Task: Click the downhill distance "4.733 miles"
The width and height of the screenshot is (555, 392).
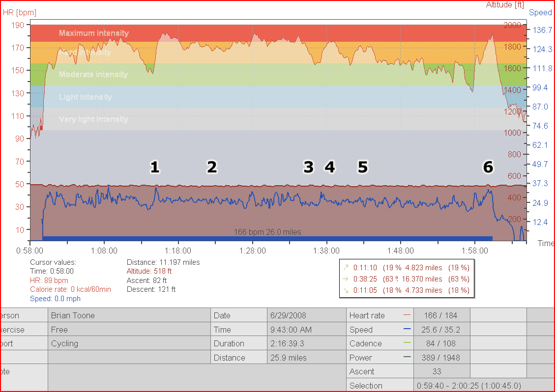Action: click(x=424, y=290)
